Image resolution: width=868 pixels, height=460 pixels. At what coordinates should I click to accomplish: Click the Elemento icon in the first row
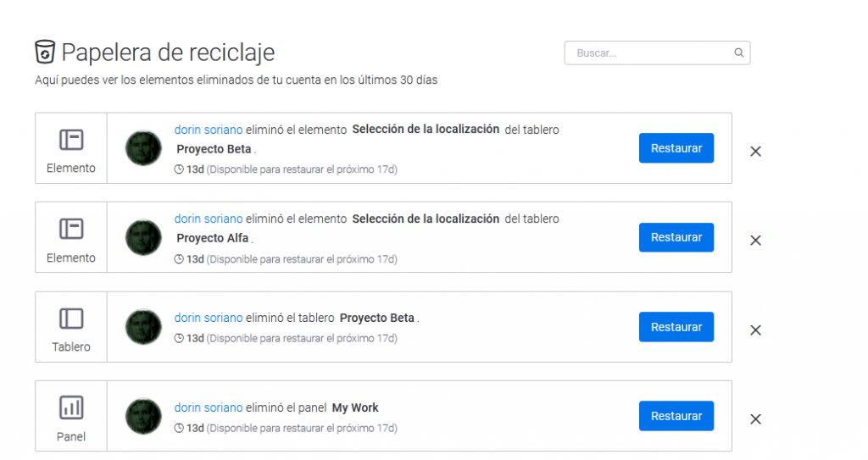point(71,140)
